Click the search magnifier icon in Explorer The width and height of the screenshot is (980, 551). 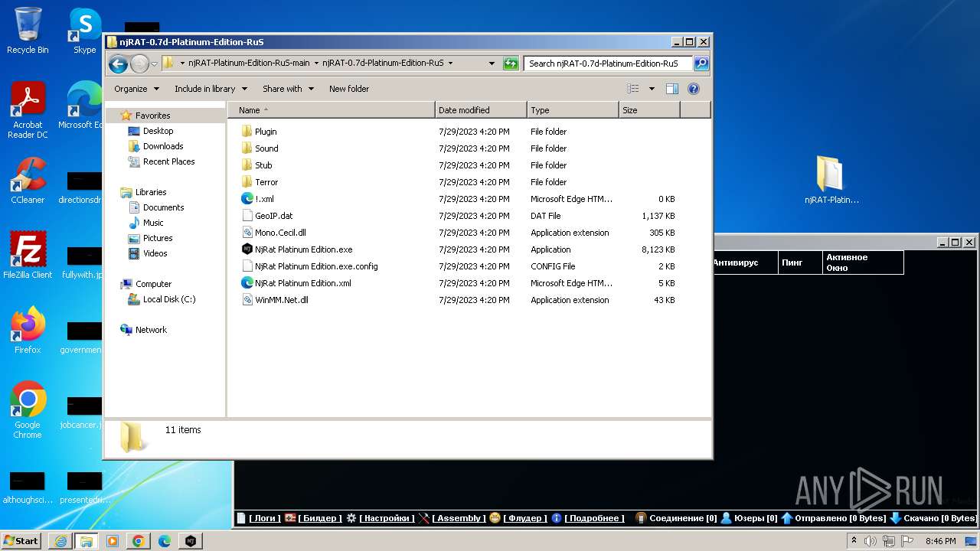tap(701, 64)
